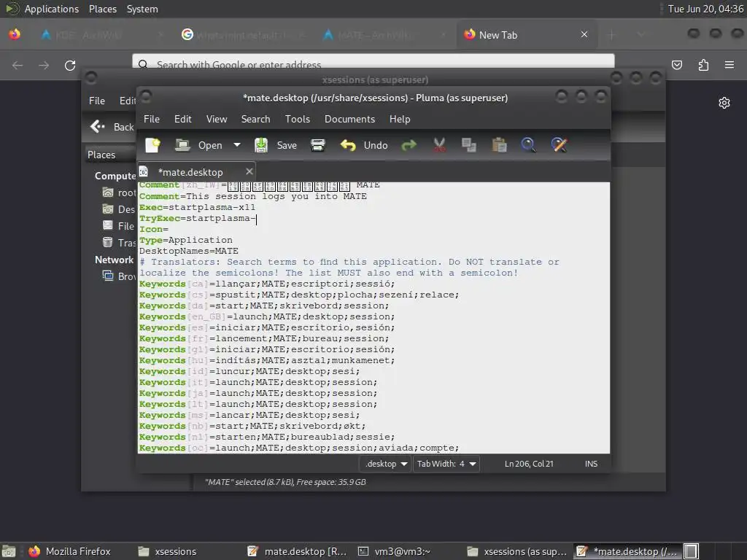Image resolution: width=747 pixels, height=560 pixels.
Task: Click the New document icon in Pluma
Action: click(x=152, y=145)
